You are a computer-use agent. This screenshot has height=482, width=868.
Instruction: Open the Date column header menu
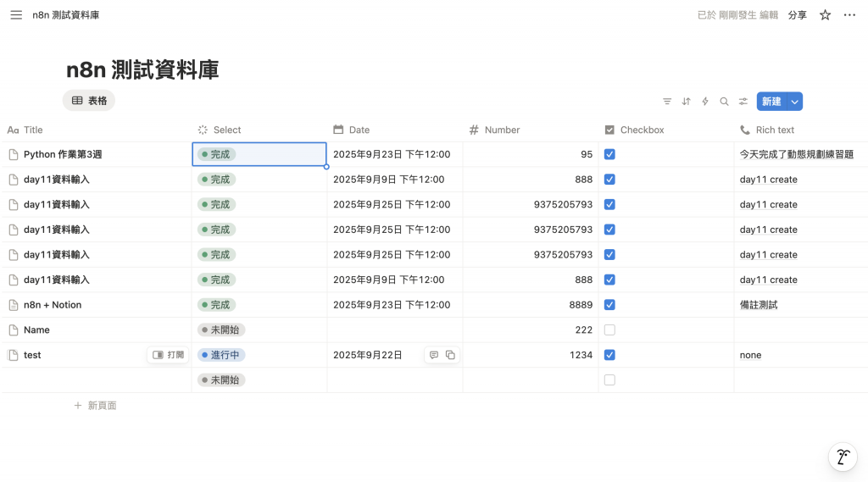[x=395, y=130]
